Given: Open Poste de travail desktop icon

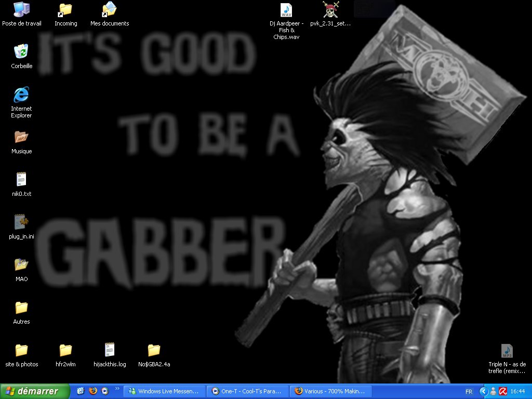Looking at the screenshot, I should 21,14.
